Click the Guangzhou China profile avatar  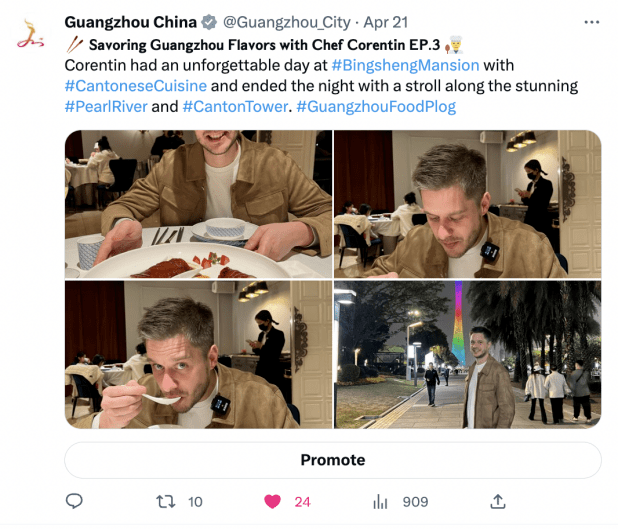[x=30, y=35]
